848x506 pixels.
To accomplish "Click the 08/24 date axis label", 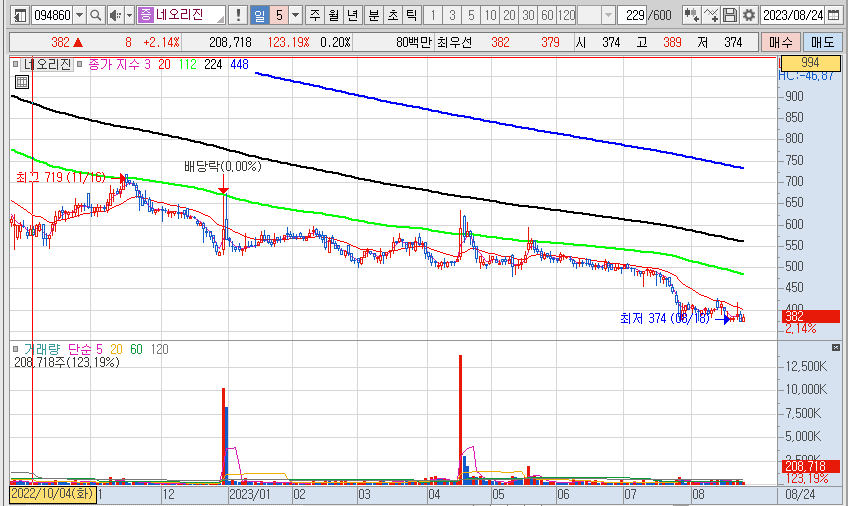I will pos(800,494).
